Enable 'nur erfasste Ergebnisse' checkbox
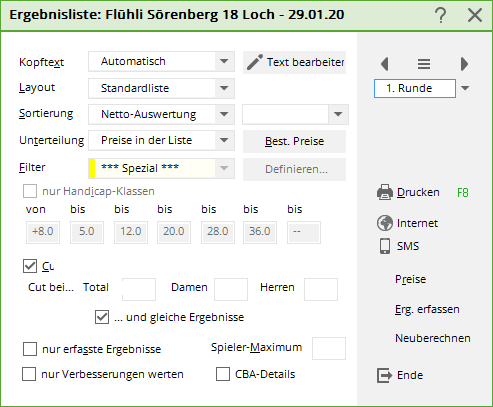493x407 pixels. 30,349
